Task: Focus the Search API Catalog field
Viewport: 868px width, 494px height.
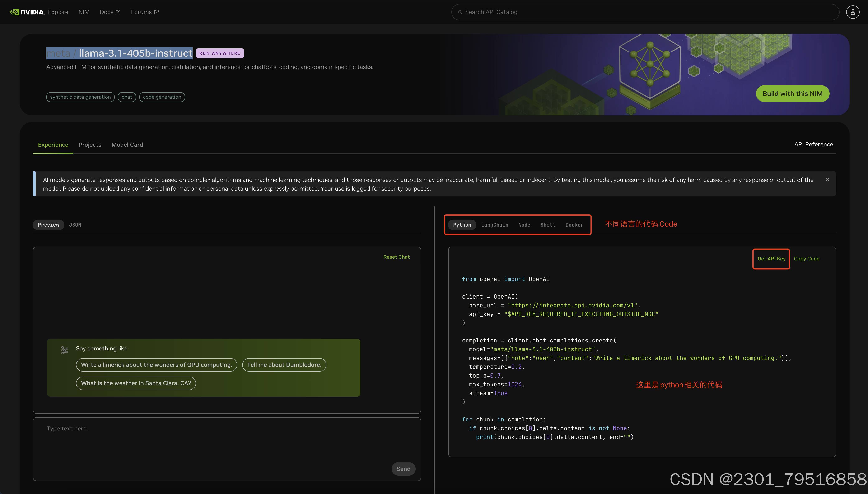Action: [x=645, y=12]
